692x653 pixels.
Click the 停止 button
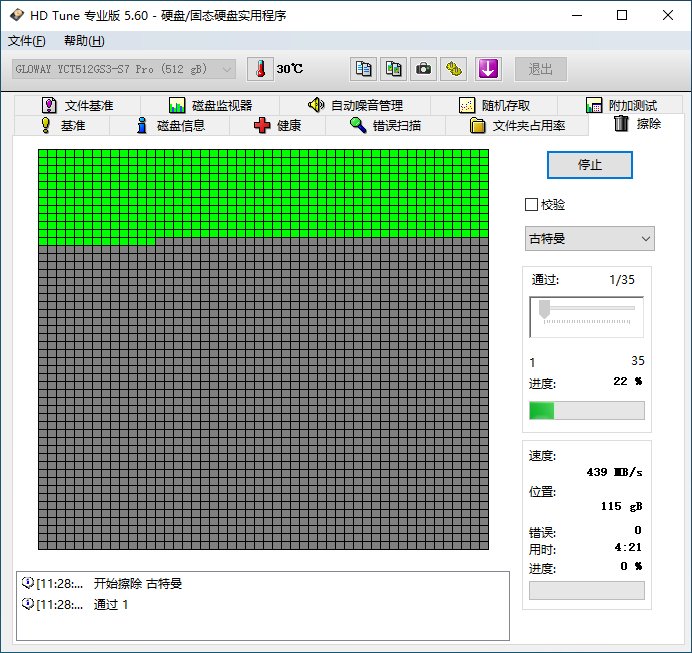(590, 165)
